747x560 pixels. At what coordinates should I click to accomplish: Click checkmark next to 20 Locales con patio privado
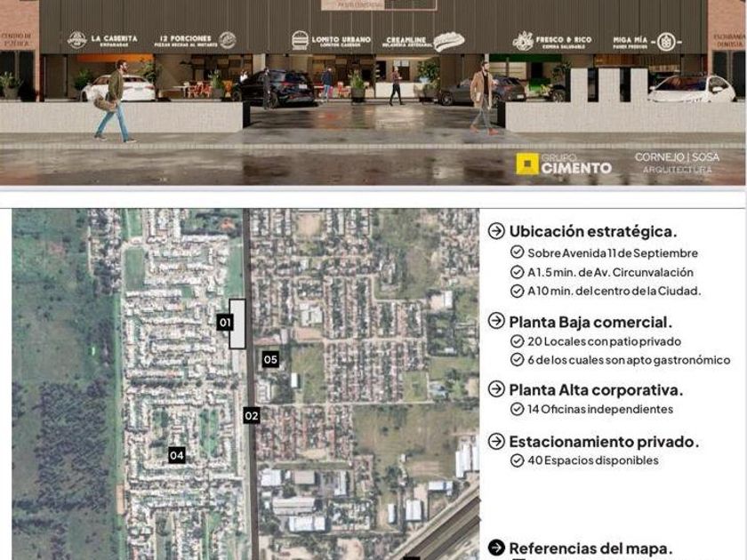517,341
